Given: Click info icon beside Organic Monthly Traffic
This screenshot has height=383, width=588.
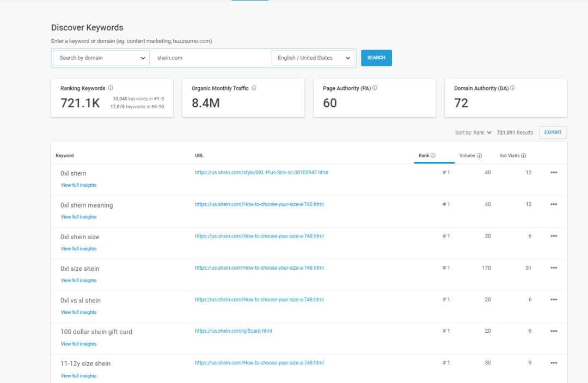Looking at the screenshot, I should pos(254,88).
